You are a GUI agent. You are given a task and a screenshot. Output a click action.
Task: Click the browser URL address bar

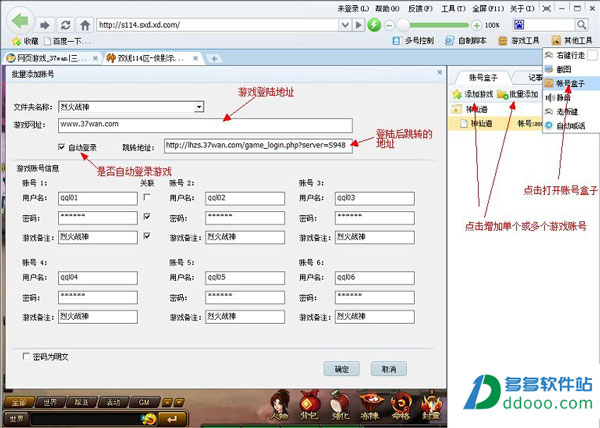point(217,25)
